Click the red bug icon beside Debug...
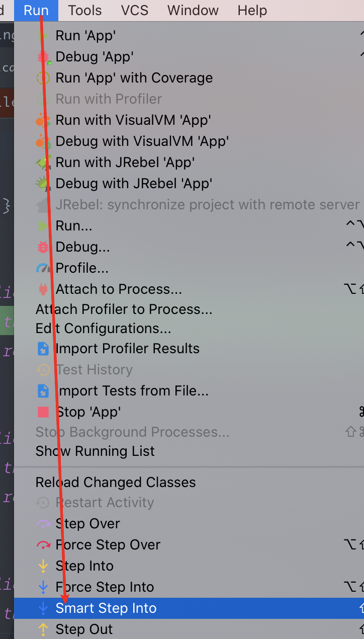Viewport: 364px width, 639px height. [x=43, y=247]
